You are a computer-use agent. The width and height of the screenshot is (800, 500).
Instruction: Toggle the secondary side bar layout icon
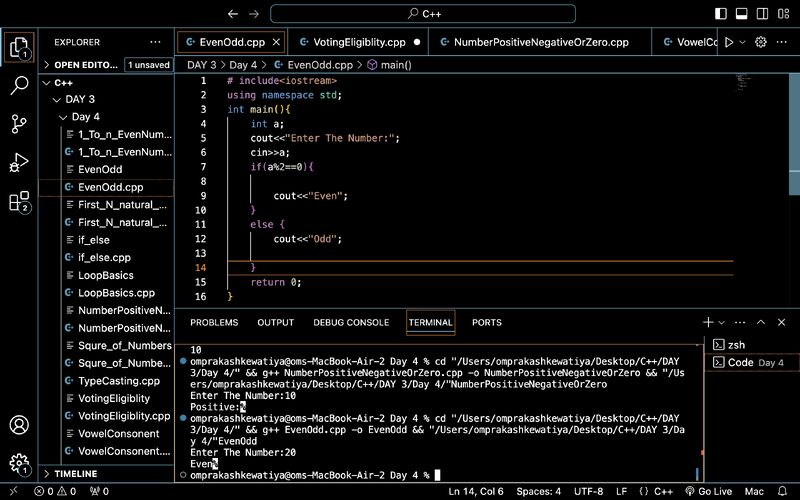(x=762, y=14)
